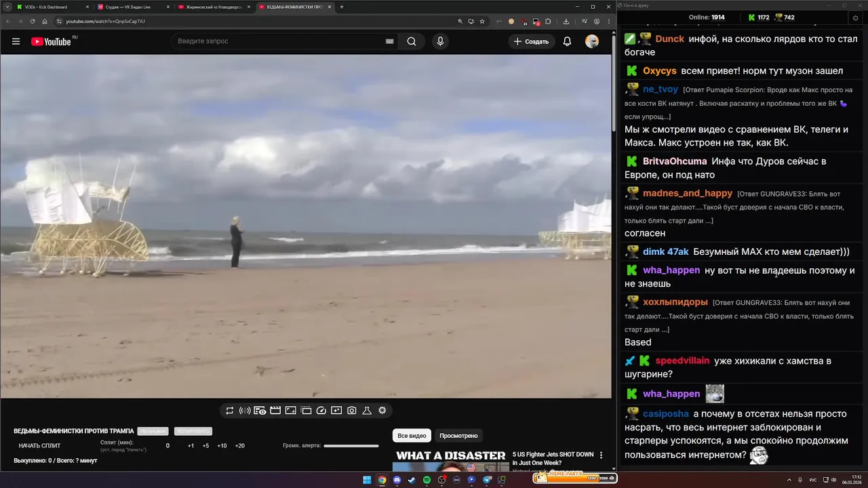Click the КОПИРОВАТЬ button
868x488 pixels.
pyautogui.click(x=193, y=431)
